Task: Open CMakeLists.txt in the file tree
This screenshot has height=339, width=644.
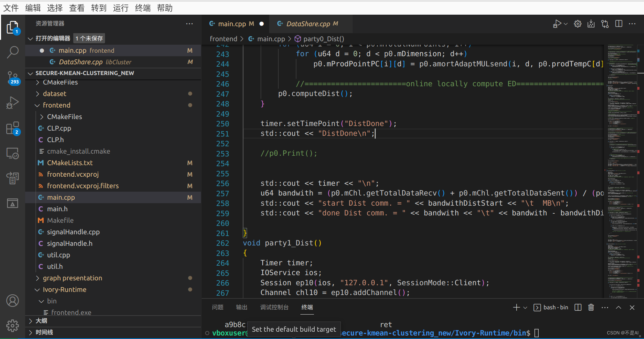Action: pos(113,163)
